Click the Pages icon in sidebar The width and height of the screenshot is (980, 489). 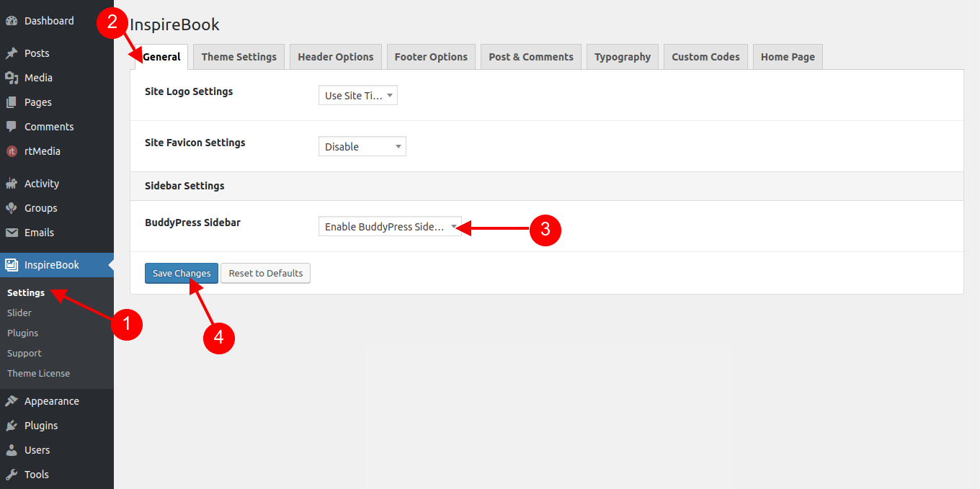pos(12,102)
